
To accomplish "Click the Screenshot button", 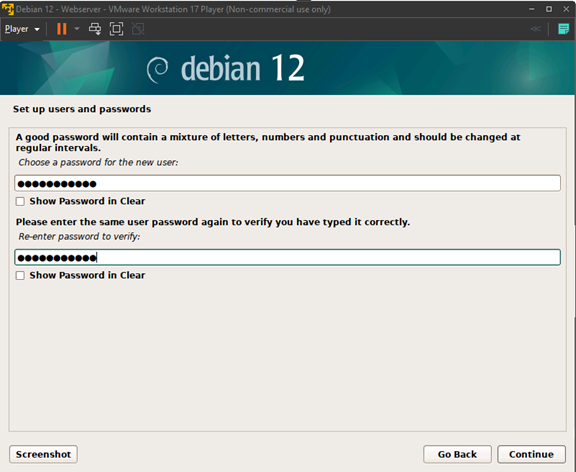I will tap(43, 454).
